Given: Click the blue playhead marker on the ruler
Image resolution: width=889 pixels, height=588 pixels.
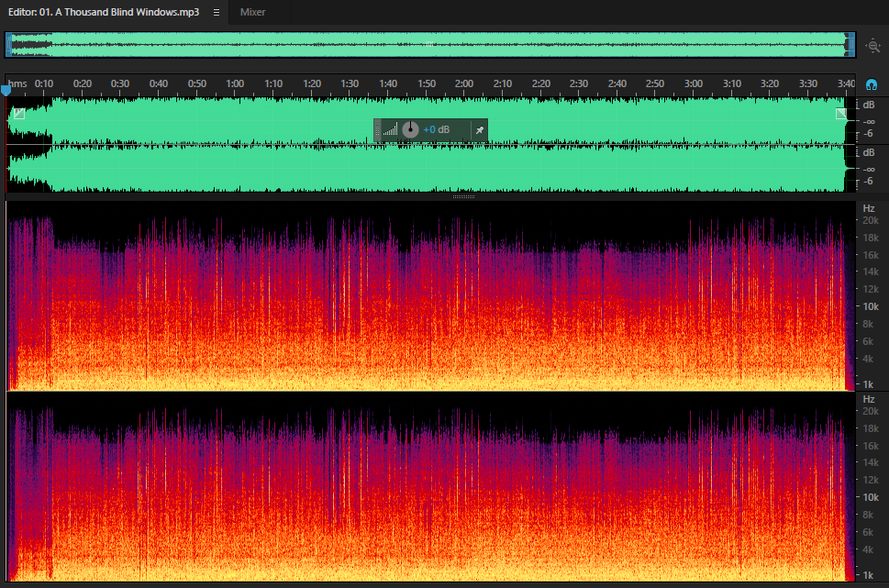Looking at the screenshot, I should [x=6, y=90].
